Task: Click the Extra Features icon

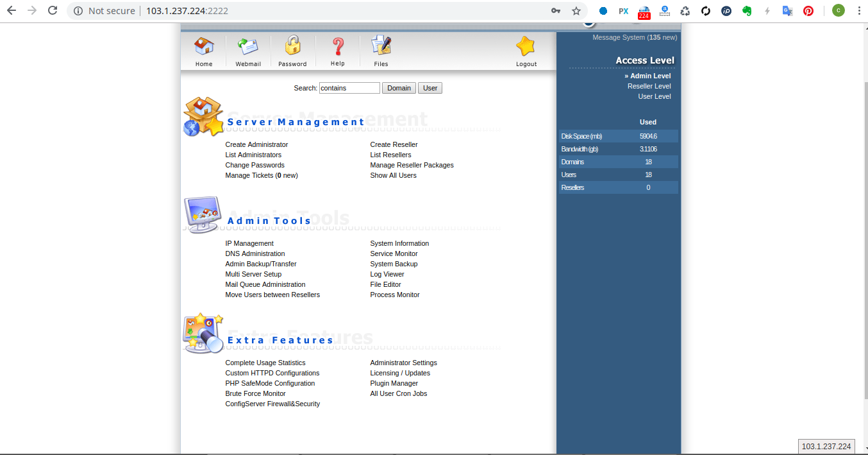Action: (x=203, y=333)
